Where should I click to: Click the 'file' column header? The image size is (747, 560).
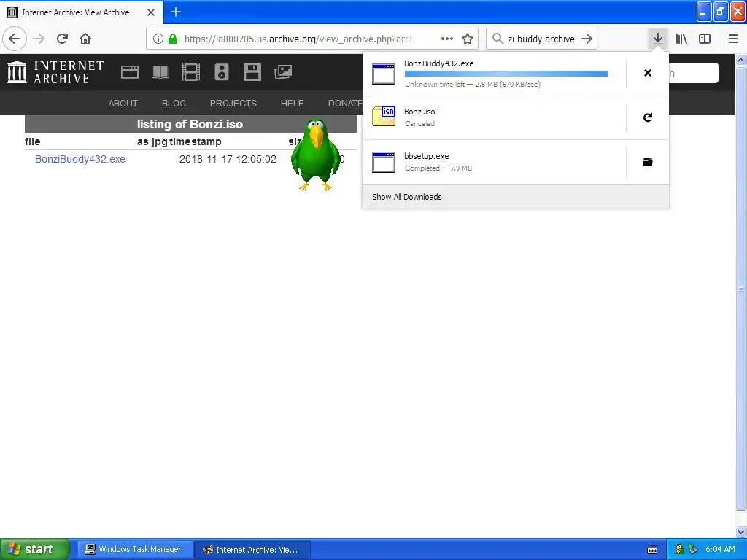[x=32, y=141]
